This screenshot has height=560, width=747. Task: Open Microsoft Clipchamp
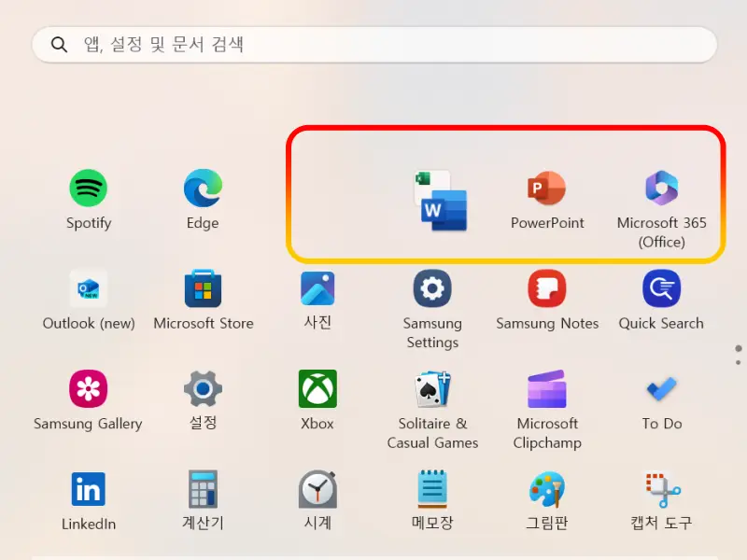tap(547, 389)
